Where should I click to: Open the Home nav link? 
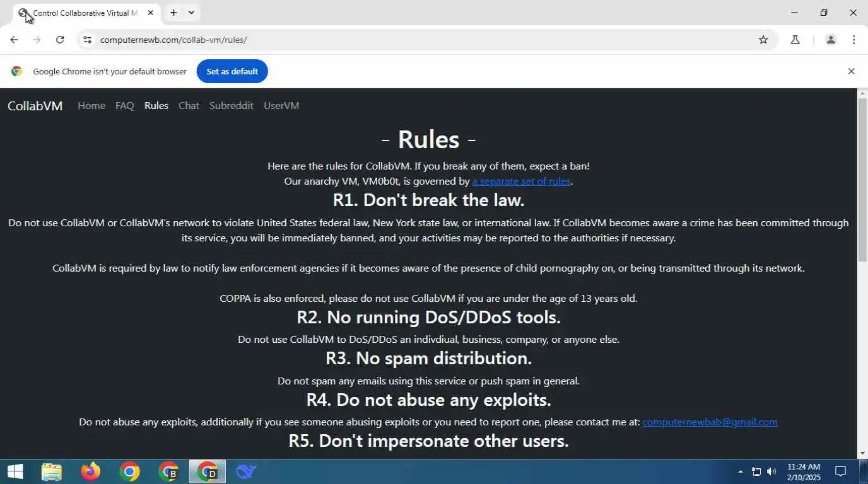click(x=91, y=106)
